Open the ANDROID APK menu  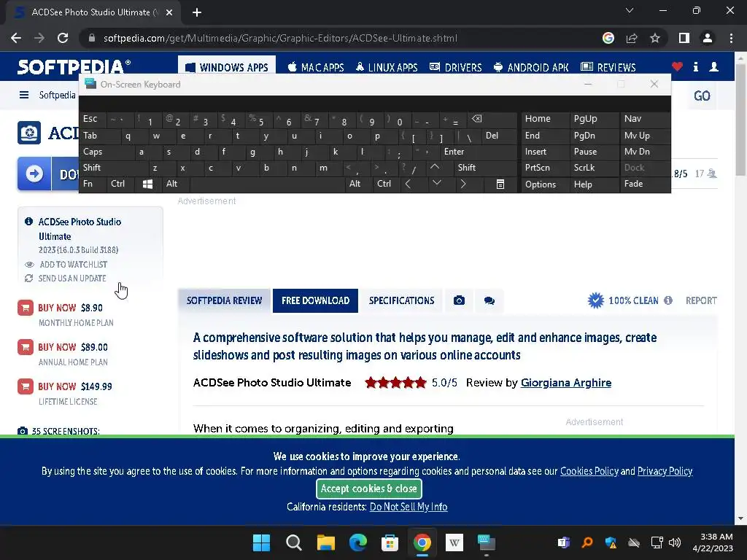(531, 67)
